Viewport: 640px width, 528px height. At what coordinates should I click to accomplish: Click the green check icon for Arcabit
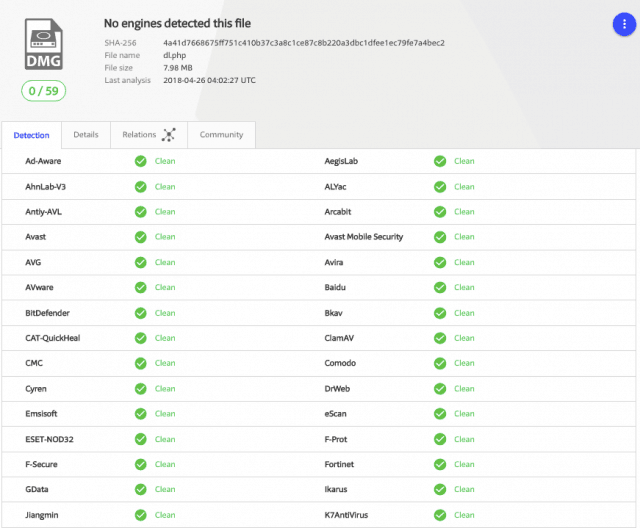tap(440, 212)
